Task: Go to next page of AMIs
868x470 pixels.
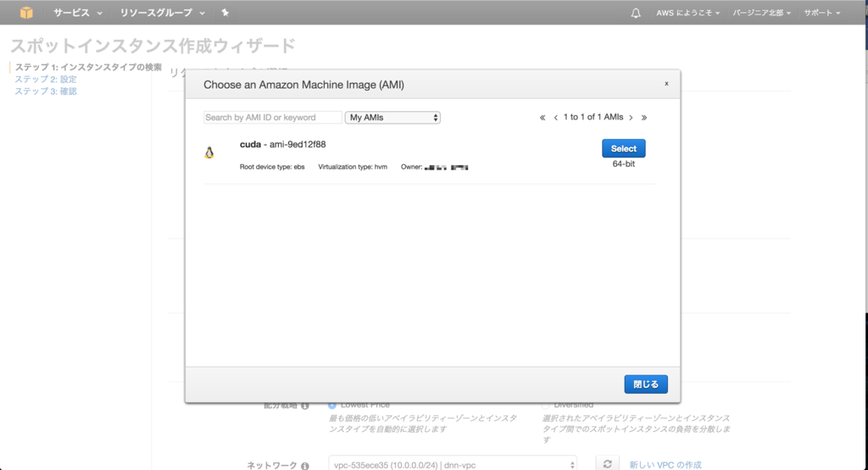Action: [631, 117]
